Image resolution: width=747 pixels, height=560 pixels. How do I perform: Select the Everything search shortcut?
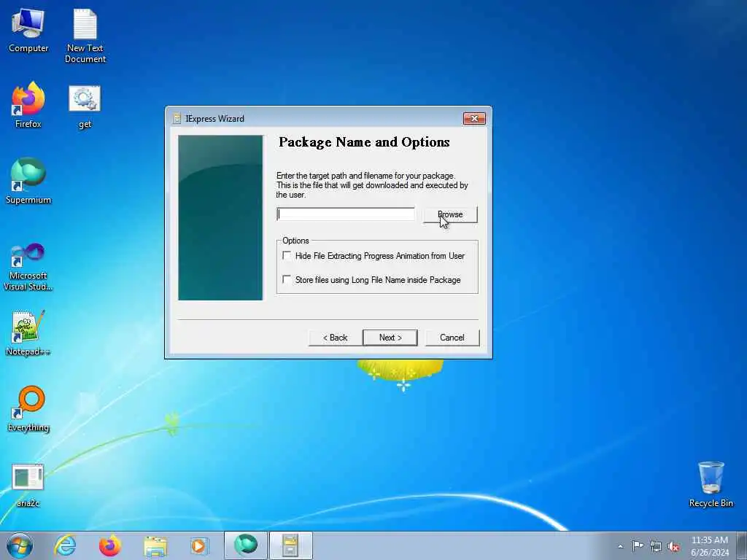point(28,408)
